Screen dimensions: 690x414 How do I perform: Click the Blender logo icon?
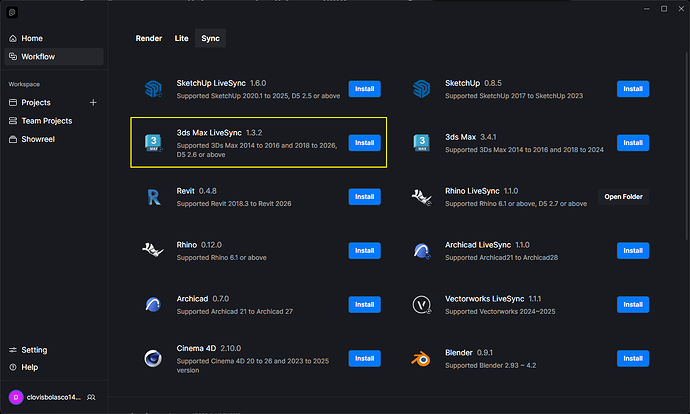[x=421, y=359]
